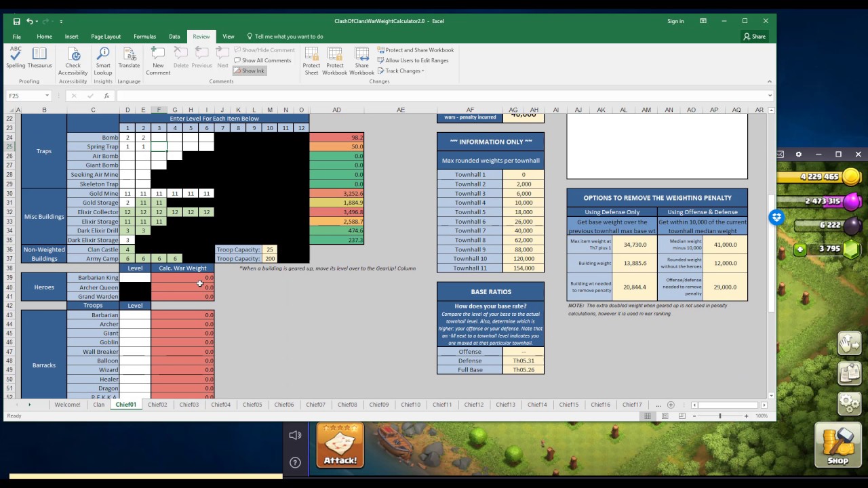This screenshot has width=868, height=488.
Task: Switch to Page Break Preview icon
Action: click(681, 415)
